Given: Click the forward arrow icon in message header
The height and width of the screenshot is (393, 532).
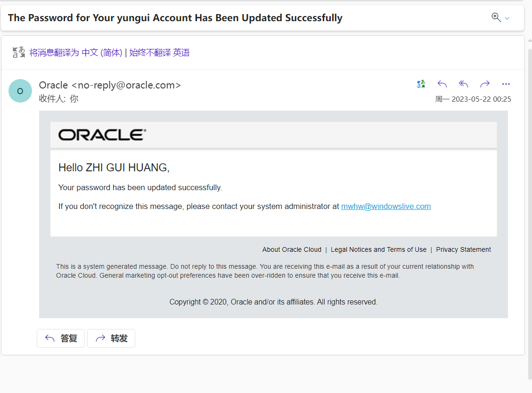Looking at the screenshot, I should 484,84.
